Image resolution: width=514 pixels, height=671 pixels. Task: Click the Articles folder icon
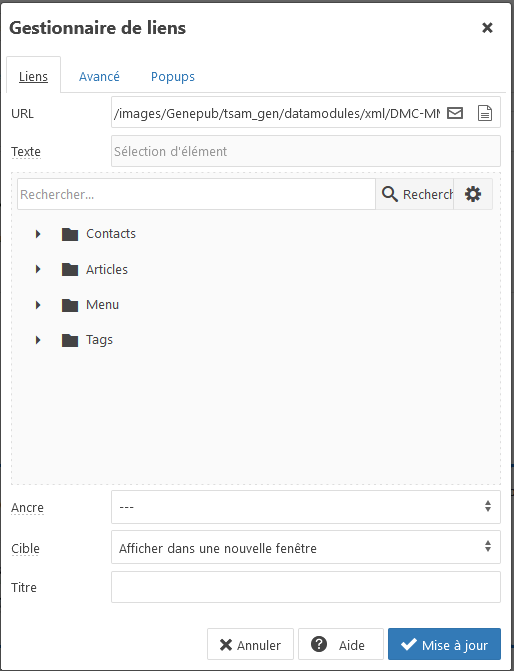tap(70, 270)
